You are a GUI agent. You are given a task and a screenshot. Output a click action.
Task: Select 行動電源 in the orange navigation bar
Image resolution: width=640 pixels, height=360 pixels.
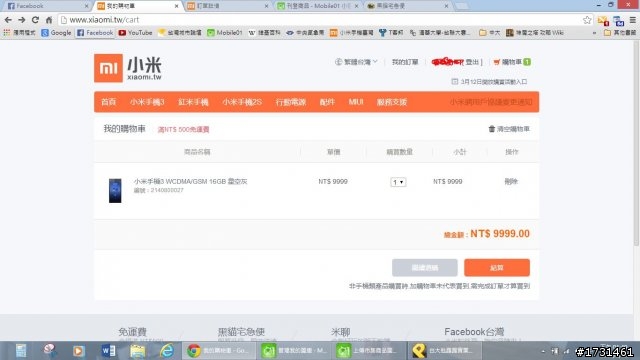click(x=291, y=102)
